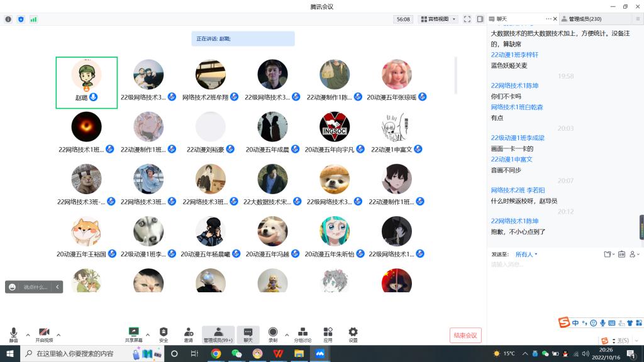The image size is (644, 362).
Task: Open the 应用 apps panel
Action: (x=328, y=334)
